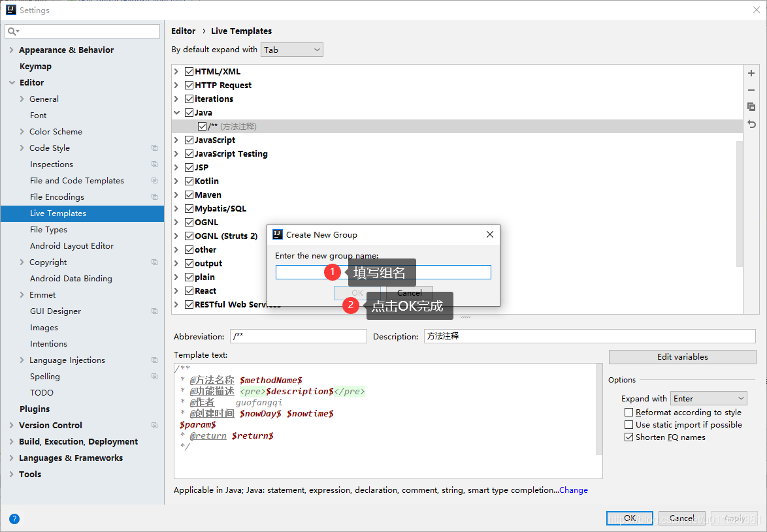Click the Description input field
The image size is (767, 532).
[589, 336]
